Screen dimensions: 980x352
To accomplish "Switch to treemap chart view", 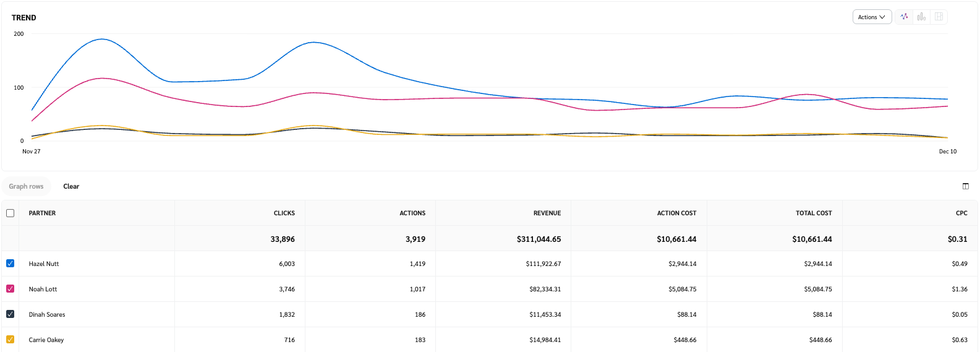I will [939, 17].
